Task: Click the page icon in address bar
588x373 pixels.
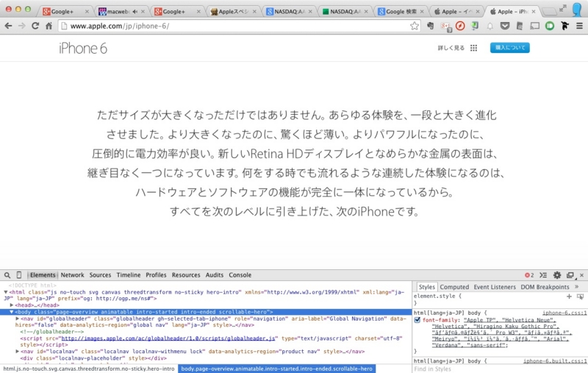Action: pyautogui.click(x=65, y=26)
